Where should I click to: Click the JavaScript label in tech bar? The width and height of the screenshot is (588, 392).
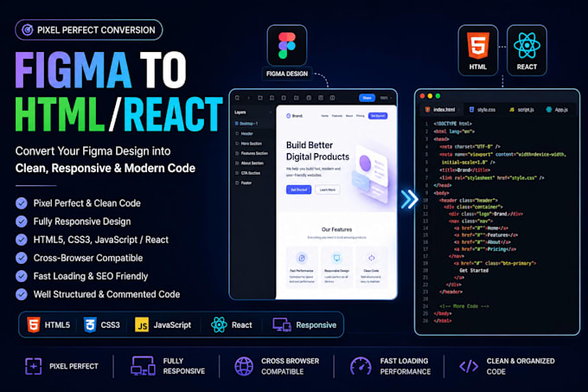(x=172, y=325)
